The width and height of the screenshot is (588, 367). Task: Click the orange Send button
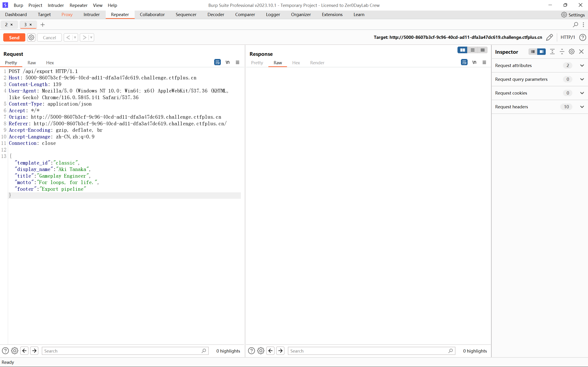click(14, 37)
